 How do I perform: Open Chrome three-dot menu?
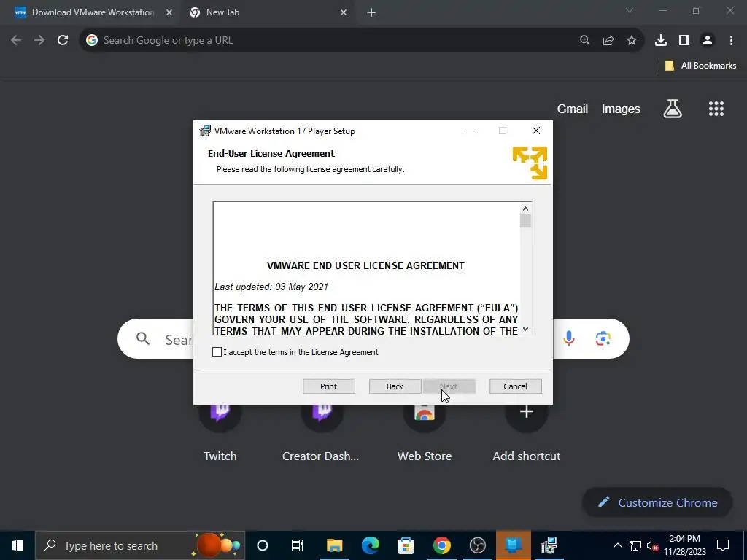point(731,40)
